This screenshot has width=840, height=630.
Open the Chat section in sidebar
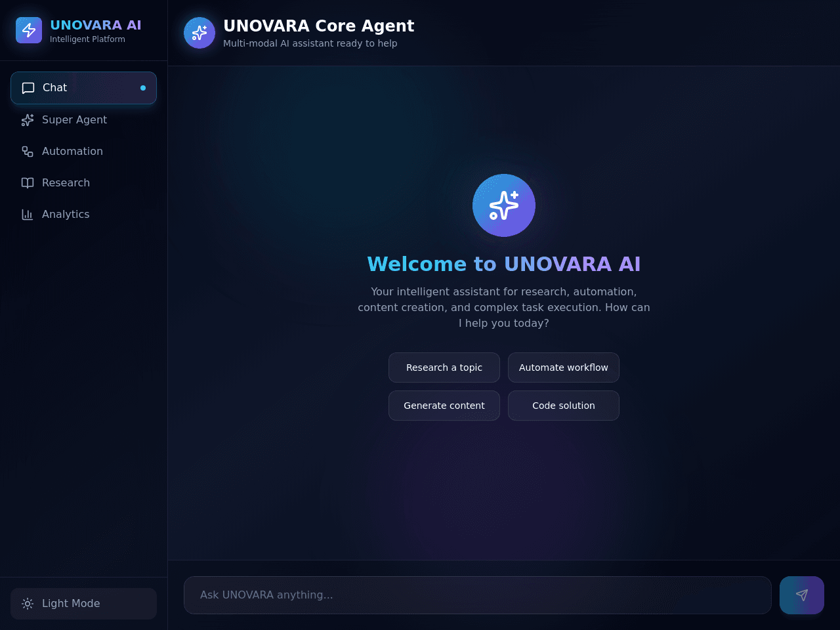point(84,88)
